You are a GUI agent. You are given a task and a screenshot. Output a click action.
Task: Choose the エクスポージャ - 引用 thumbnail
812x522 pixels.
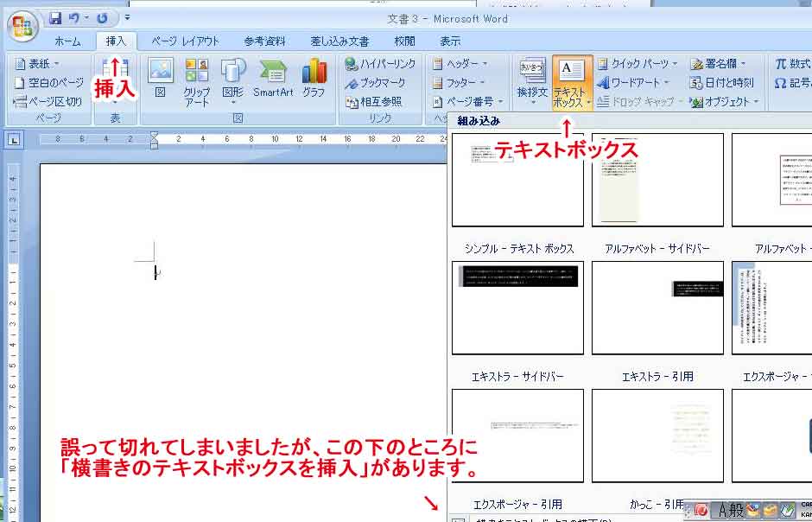(517, 436)
